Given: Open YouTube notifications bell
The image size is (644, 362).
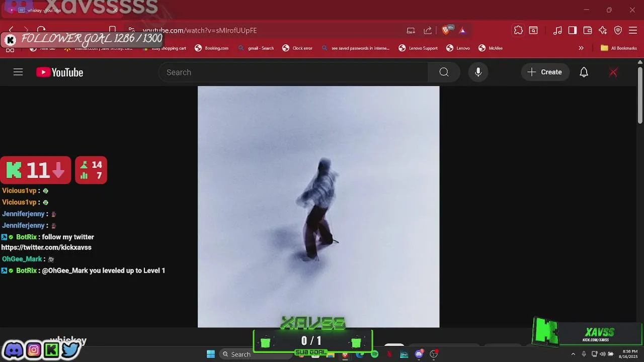Looking at the screenshot, I should click(584, 72).
